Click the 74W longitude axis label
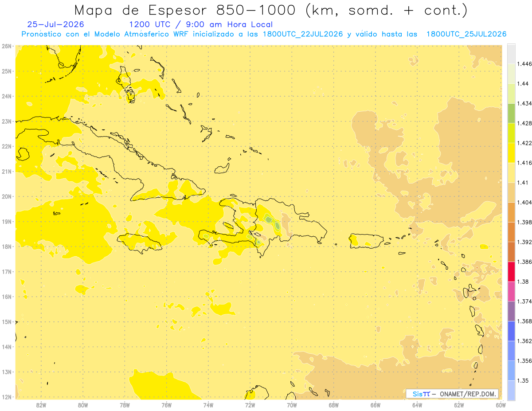The width and height of the screenshot is (532, 411). pos(208,405)
